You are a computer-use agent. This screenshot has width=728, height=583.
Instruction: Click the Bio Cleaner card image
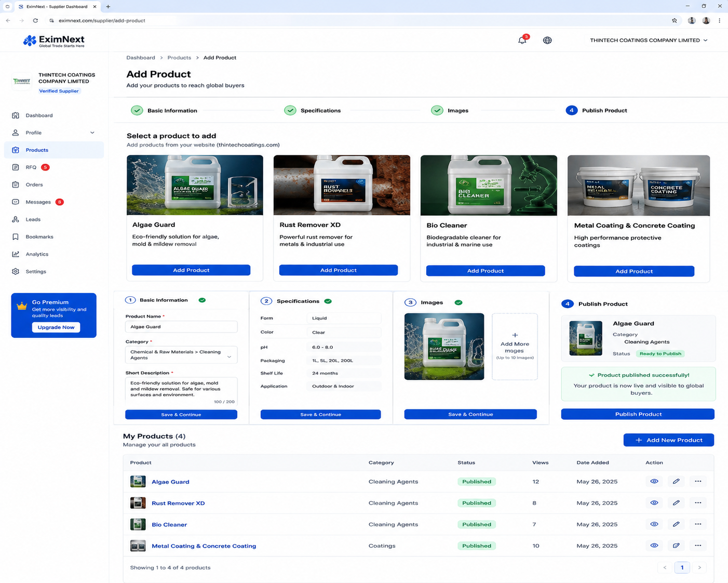[x=489, y=186]
